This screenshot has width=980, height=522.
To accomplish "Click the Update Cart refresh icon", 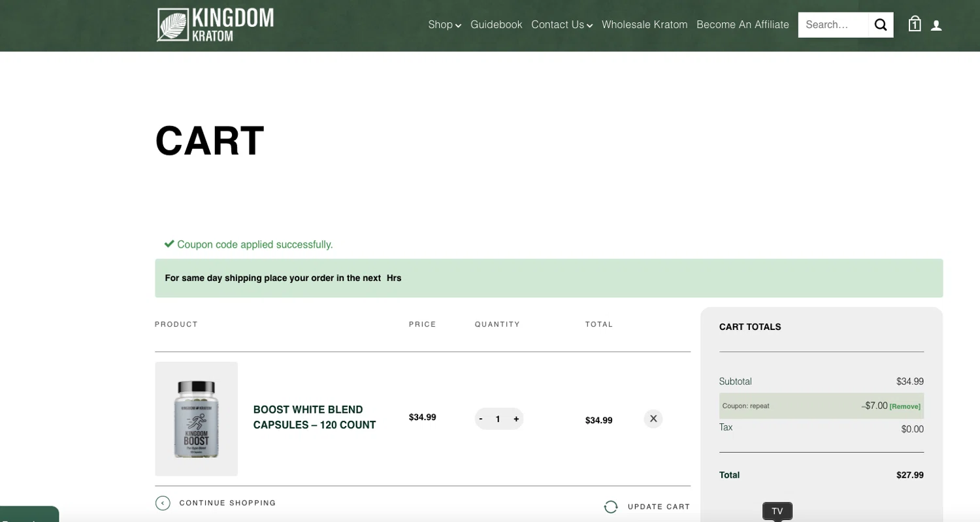I will pos(611,507).
